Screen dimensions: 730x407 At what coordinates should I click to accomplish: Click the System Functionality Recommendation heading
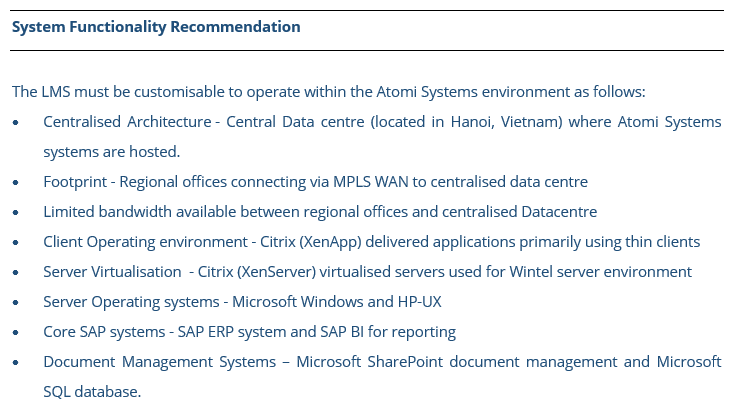click(156, 27)
